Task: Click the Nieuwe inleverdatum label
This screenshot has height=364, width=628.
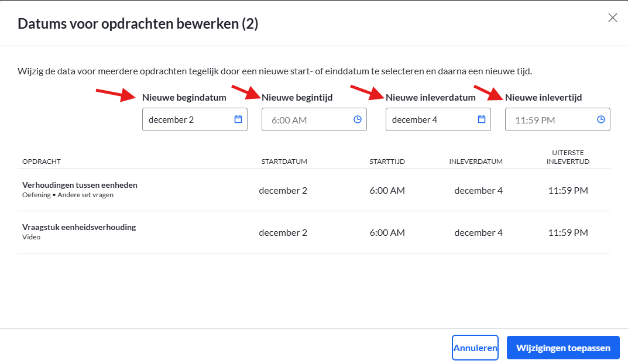Action: pyautogui.click(x=431, y=97)
